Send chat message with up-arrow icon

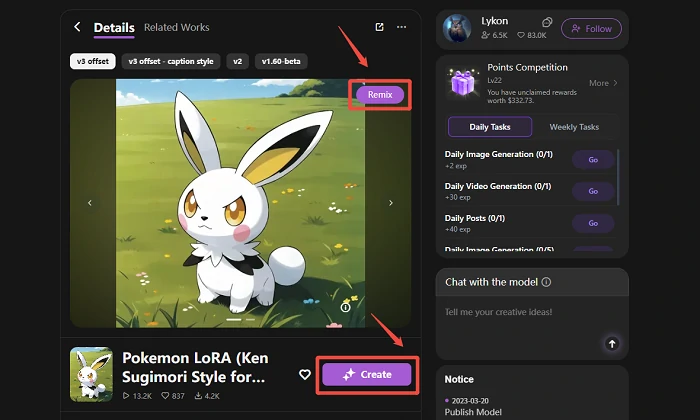tap(612, 344)
